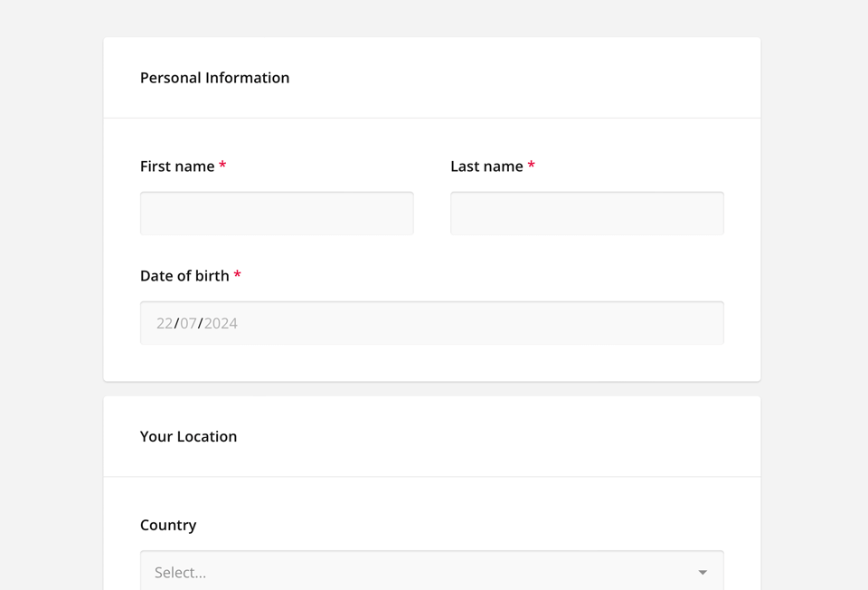Click the red asterisk beside Last name
868x590 pixels.
coord(532,166)
